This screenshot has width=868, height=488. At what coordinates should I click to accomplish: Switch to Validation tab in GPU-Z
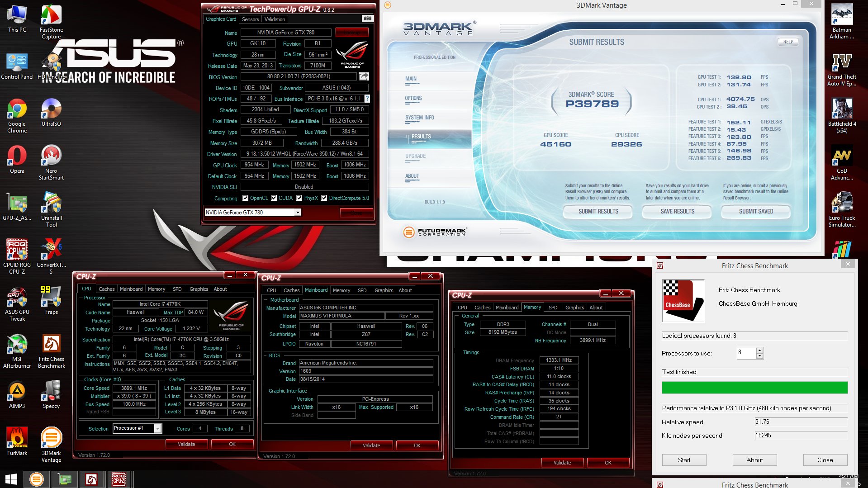275,19
